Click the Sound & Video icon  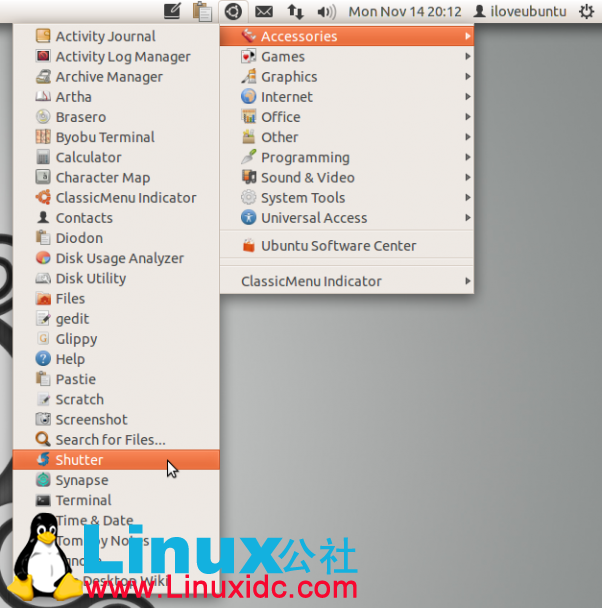click(x=248, y=178)
